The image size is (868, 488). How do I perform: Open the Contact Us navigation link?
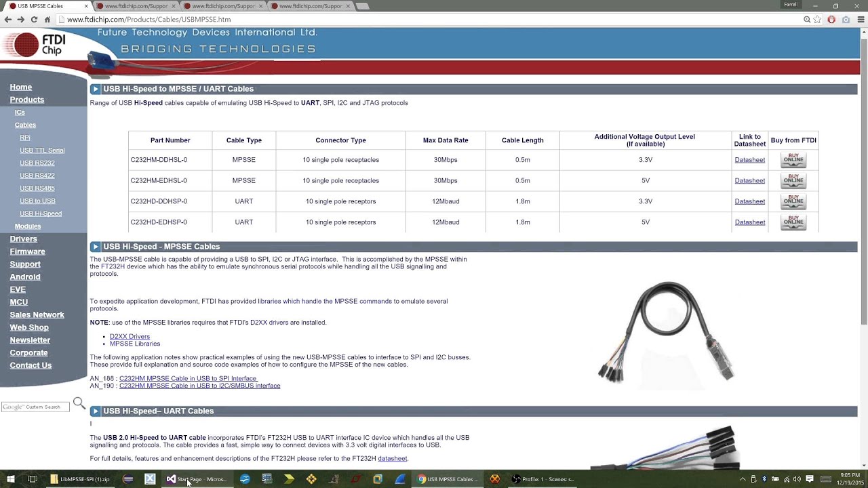31,365
